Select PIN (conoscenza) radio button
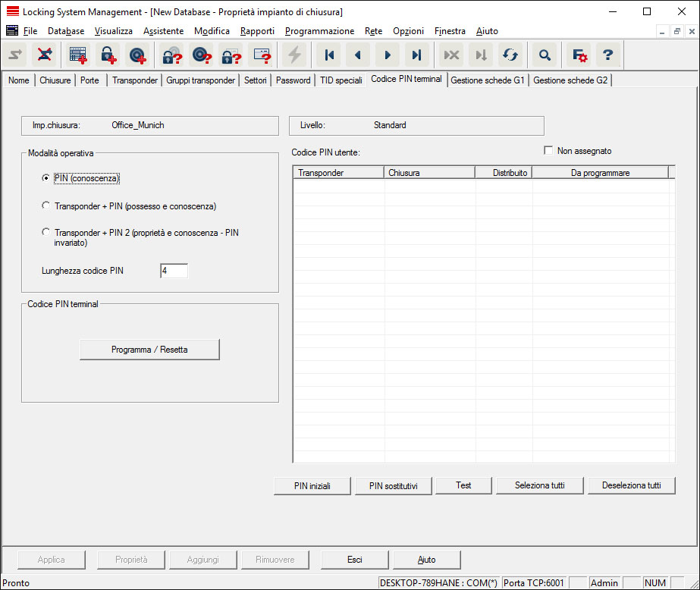This screenshot has height=590, width=700. (47, 178)
